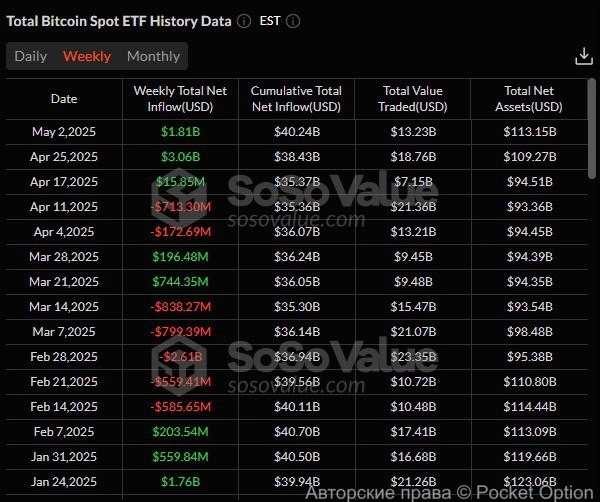Click the info icon beside the table title
The width and height of the screenshot is (600, 502).
(x=245, y=21)
